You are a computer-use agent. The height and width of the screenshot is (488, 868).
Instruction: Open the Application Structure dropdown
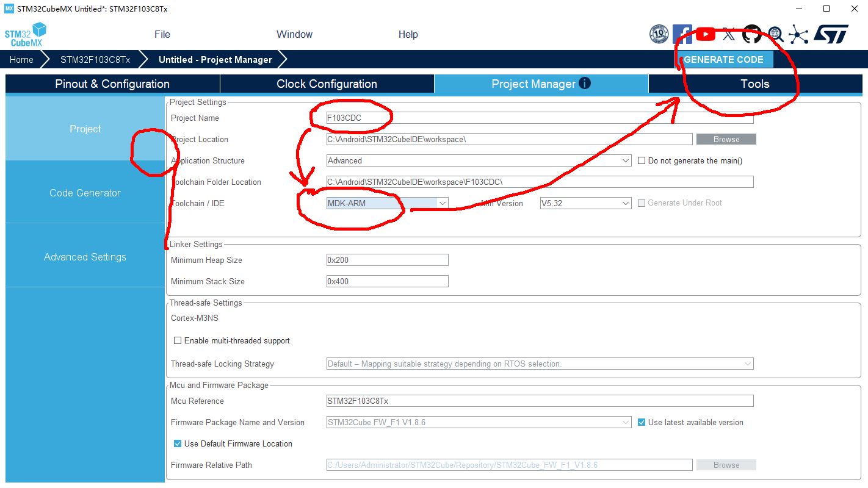[479, 160]
